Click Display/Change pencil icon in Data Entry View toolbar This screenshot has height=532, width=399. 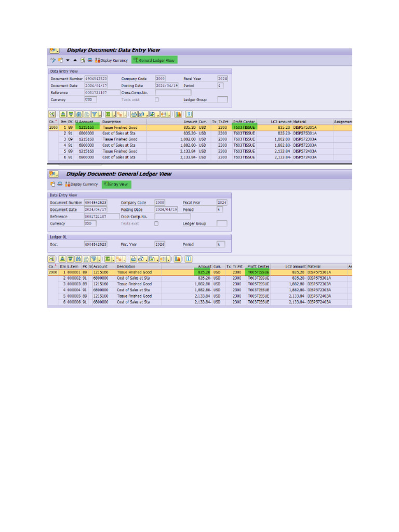tap(53, 60)
